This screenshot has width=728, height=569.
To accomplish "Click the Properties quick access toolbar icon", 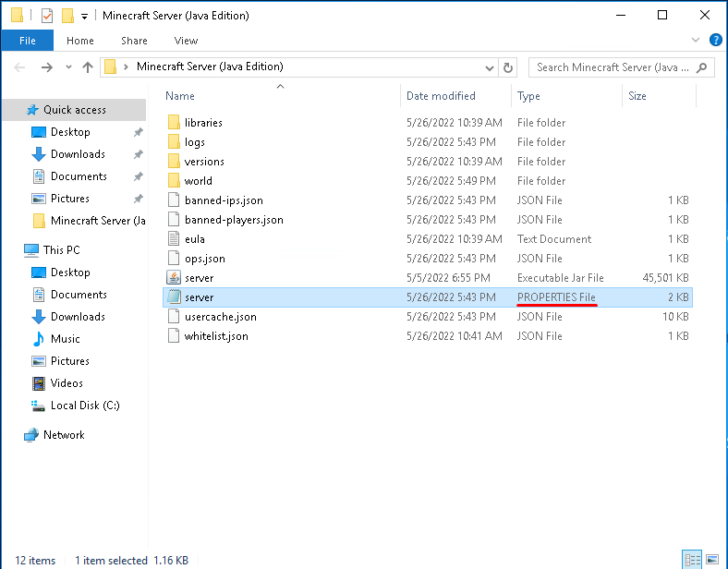I will (47, 16).
